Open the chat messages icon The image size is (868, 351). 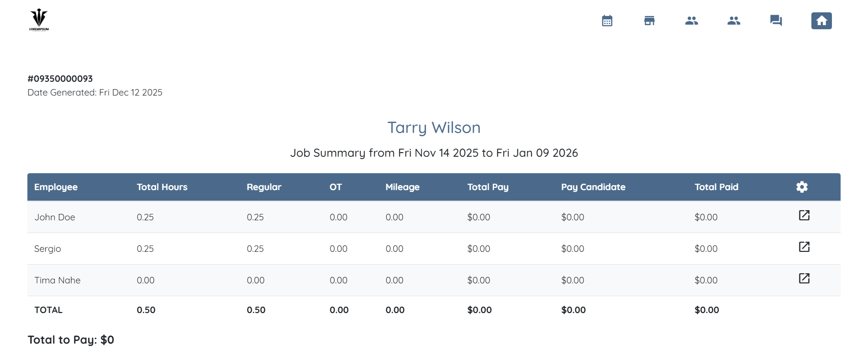pyautogui.click(x=776, y=21)
